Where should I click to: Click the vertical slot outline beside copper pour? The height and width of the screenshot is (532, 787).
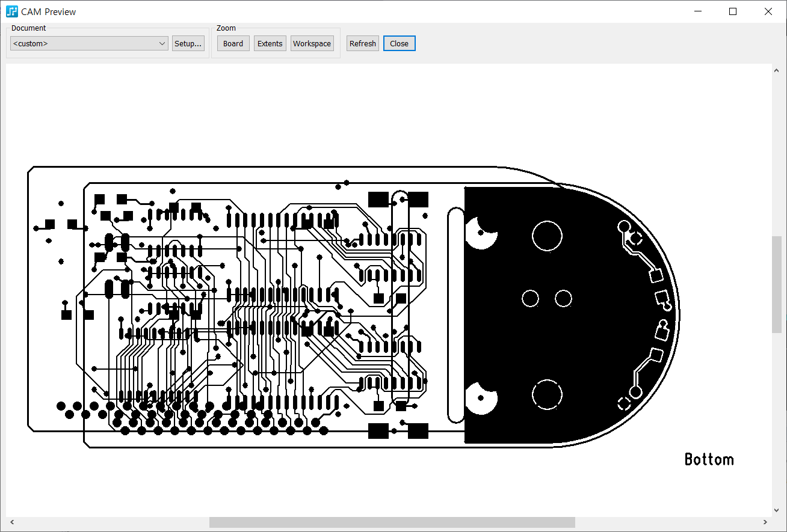[x=456, y=316]
